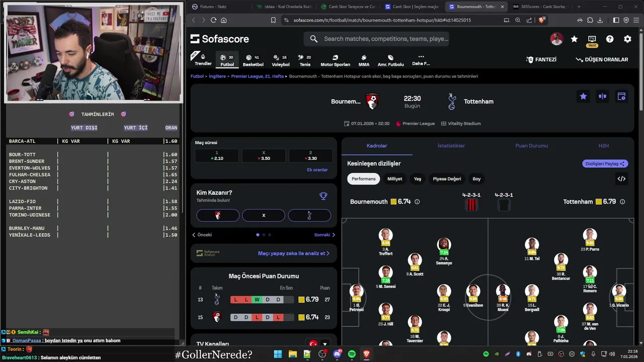
Task: Click the browser home button
Action: [x=224, y=20]
